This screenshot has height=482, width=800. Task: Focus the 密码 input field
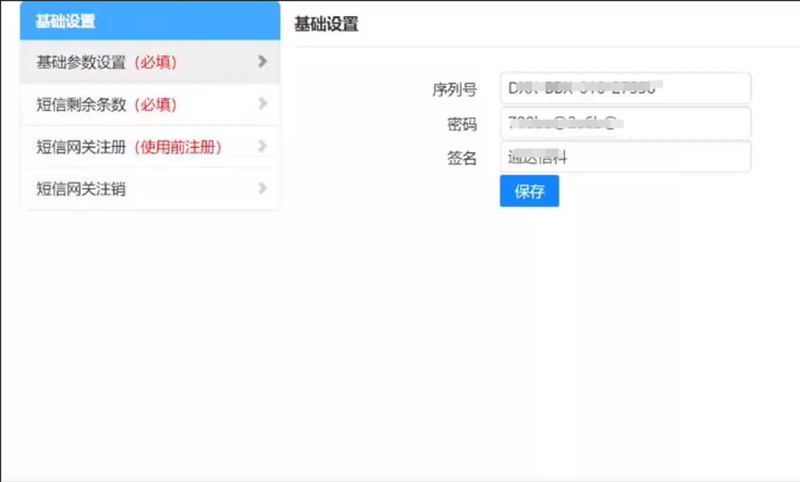point(626,123)
